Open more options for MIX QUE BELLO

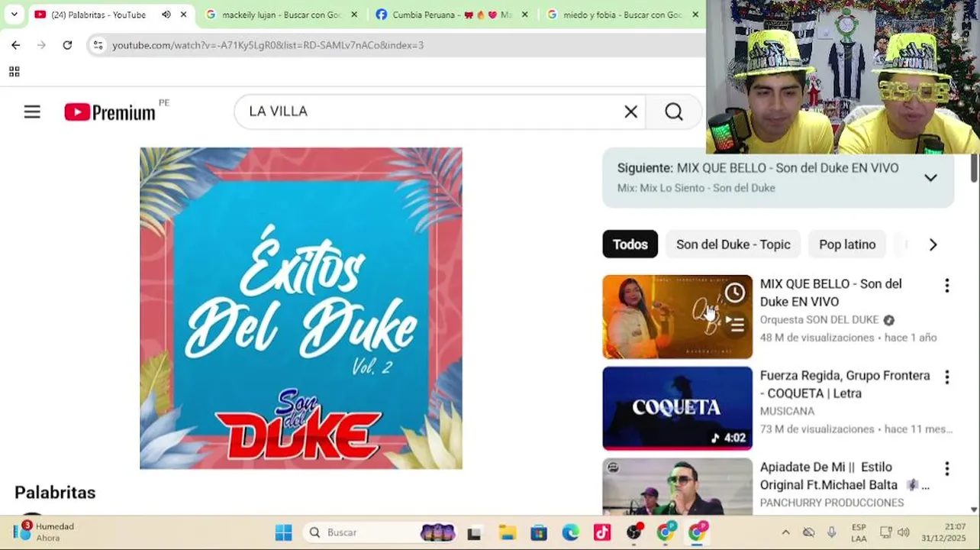[946, 285]
